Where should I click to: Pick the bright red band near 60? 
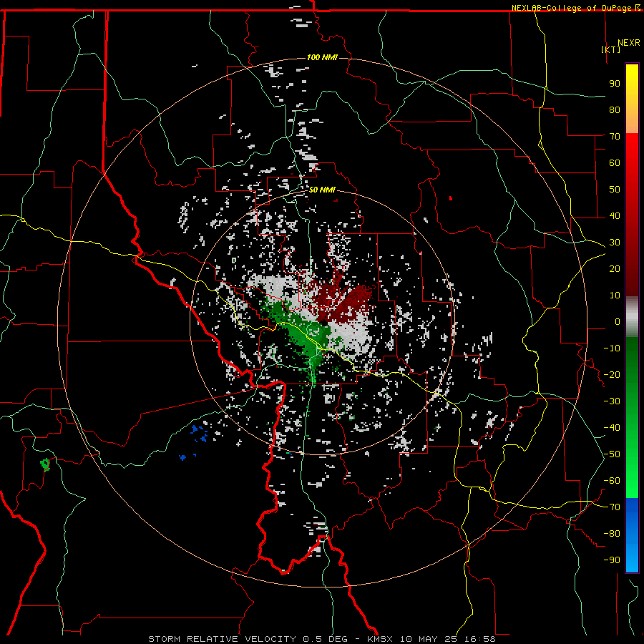[x=632, y=158]
